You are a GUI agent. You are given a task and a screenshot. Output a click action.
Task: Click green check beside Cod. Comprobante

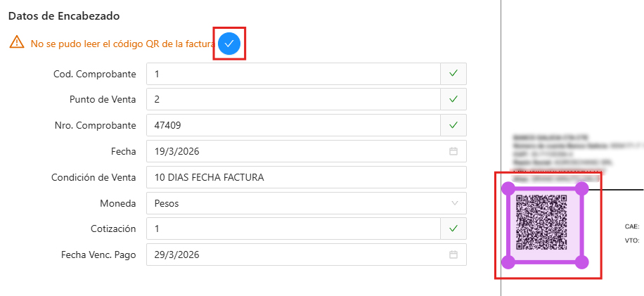pos(453,74)
